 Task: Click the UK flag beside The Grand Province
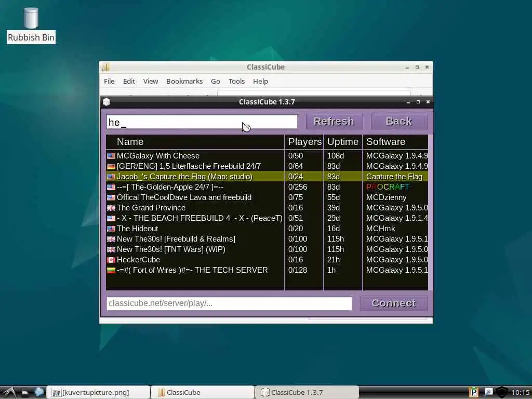(x=111, y=208)
